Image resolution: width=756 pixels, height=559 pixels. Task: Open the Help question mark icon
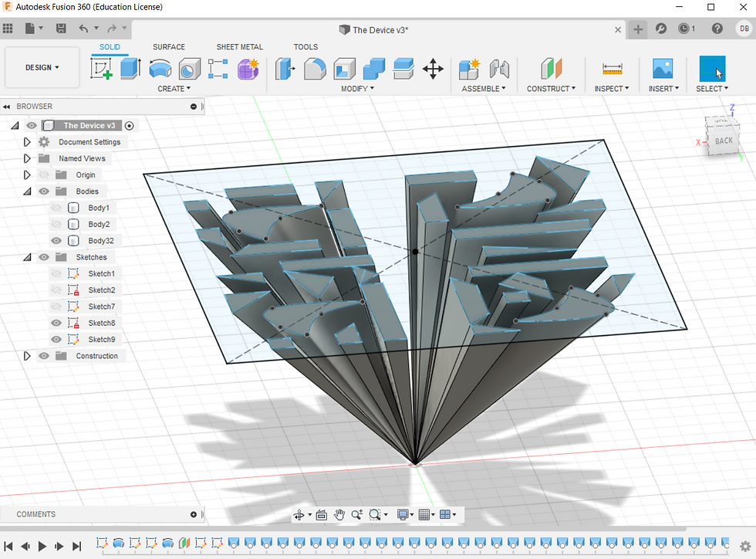coord(717,29)
